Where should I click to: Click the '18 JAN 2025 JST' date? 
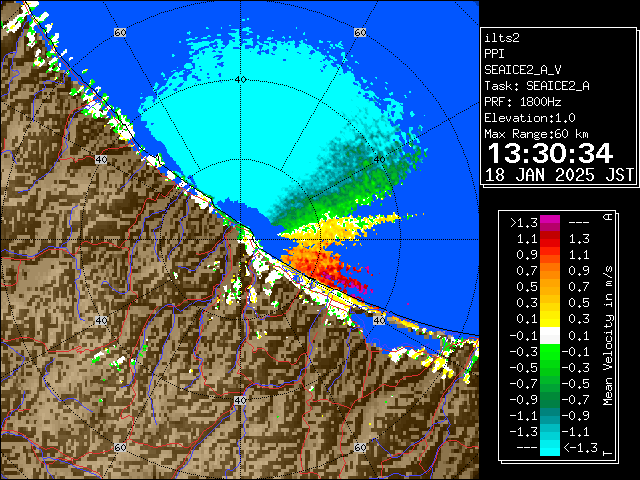click(x=559, y=175)
